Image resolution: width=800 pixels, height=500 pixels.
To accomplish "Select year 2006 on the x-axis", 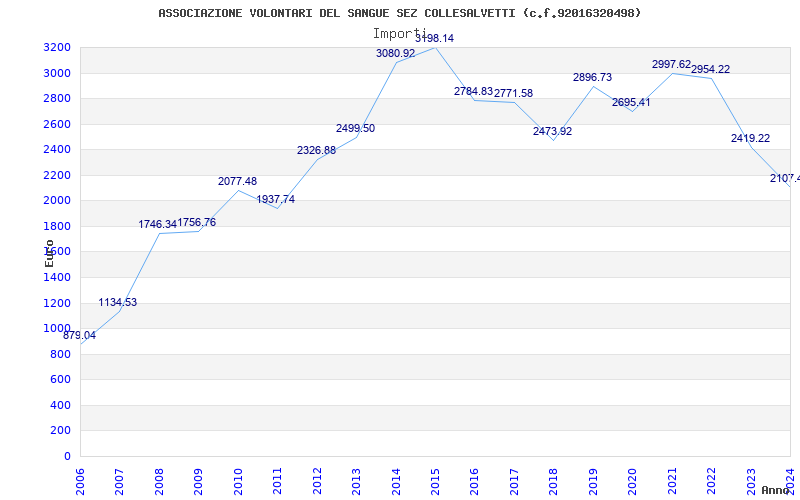I will click(80, 481).
